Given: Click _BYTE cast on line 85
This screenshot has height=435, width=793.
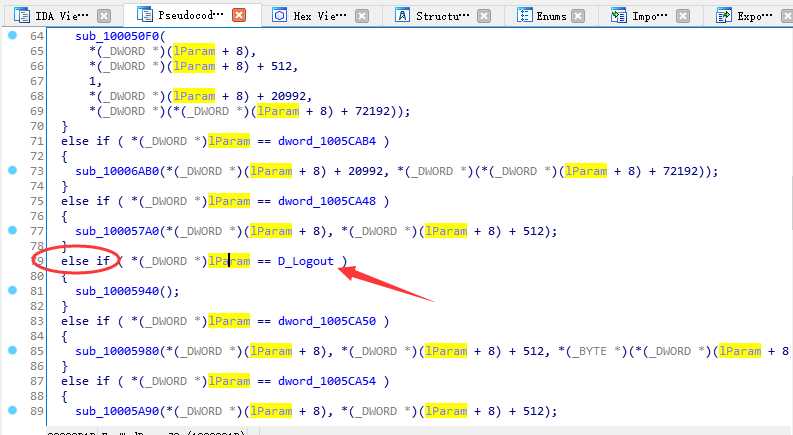Looking at the screenshot, I should (x=589, y=351).
